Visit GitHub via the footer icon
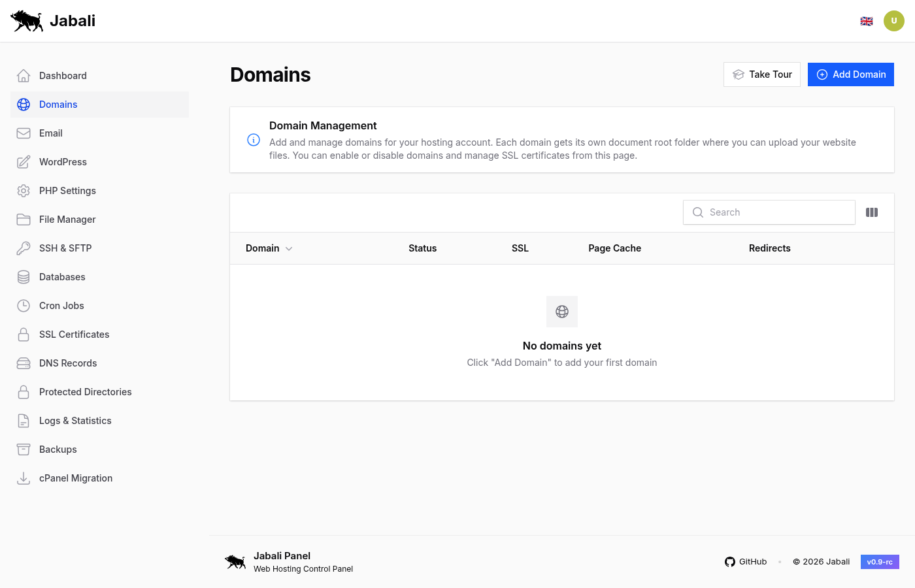 [x=730, y=561]
